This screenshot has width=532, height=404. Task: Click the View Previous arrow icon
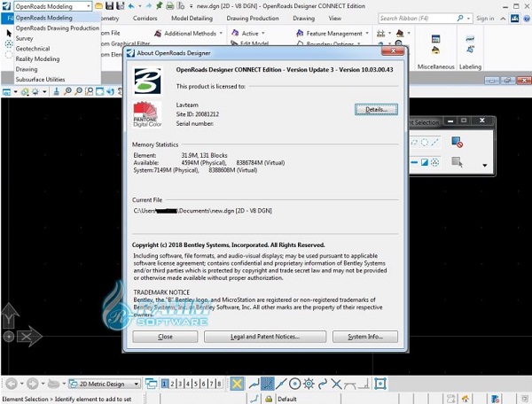[110, 91]
